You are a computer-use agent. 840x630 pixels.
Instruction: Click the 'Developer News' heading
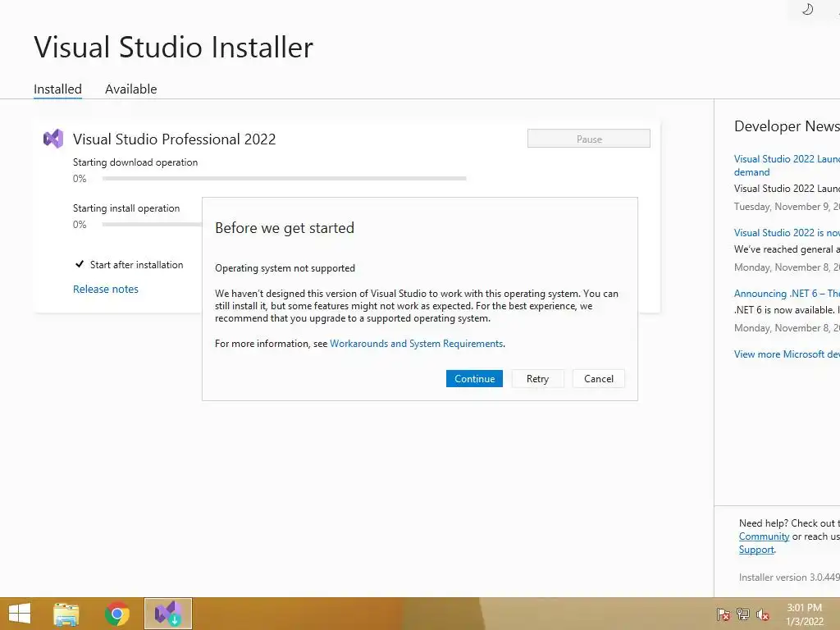(x=787, y=126)
